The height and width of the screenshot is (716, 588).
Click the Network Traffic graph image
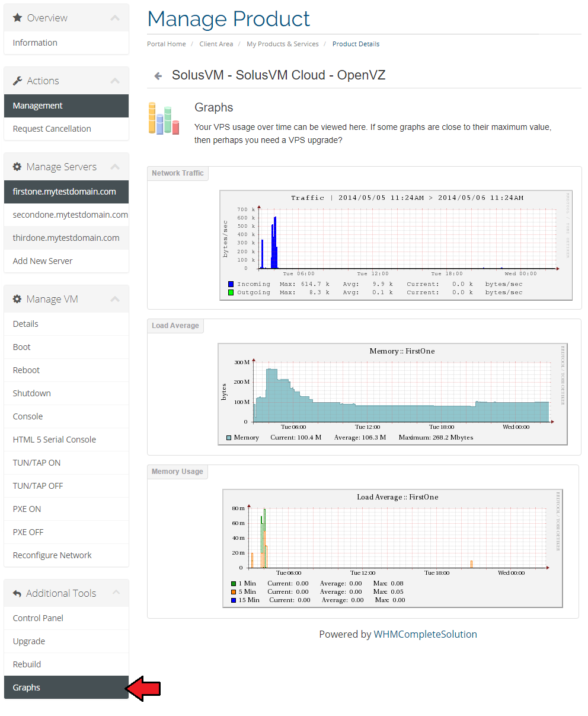click(x=396, y=245)
